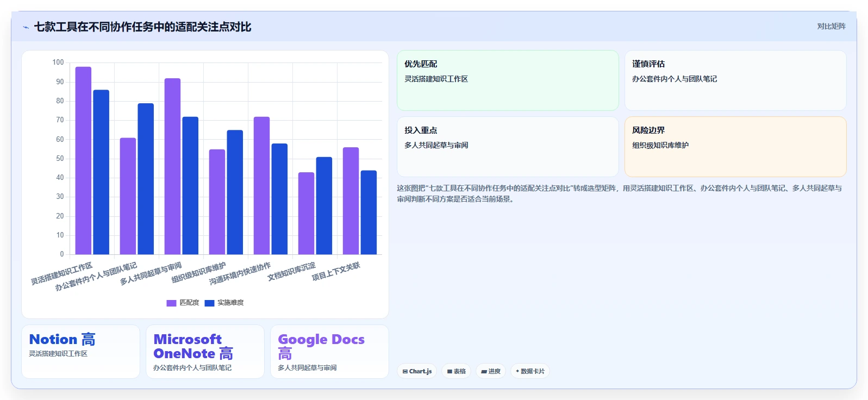
Task: Click the 项目上下文关联 x-axis label
Action: [336, 272]
